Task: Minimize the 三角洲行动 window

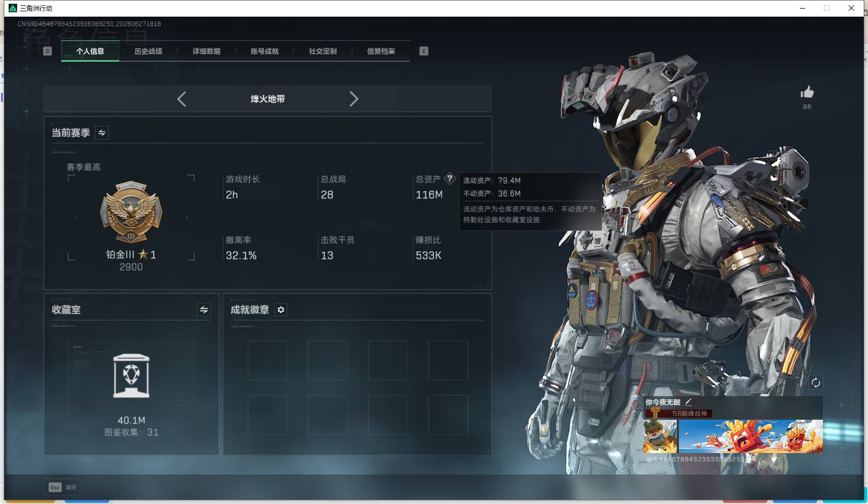Action: (x=802, y=8)
